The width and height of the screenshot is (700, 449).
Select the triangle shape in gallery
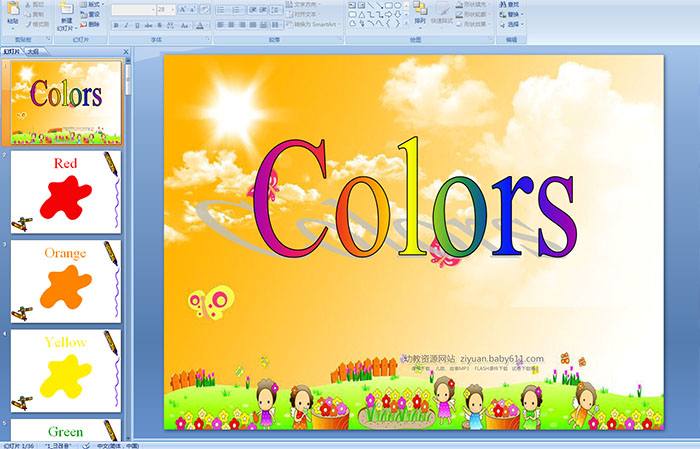click(362, 15)
